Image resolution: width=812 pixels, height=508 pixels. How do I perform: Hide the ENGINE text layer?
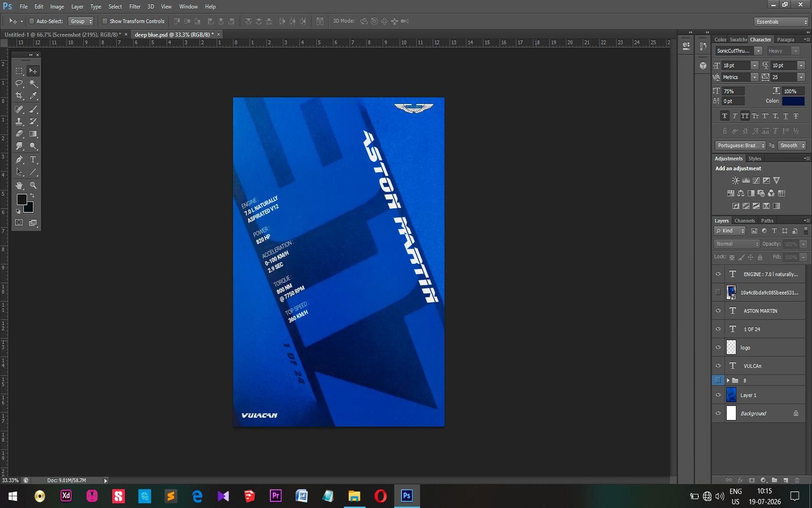[x=718, y=274]
